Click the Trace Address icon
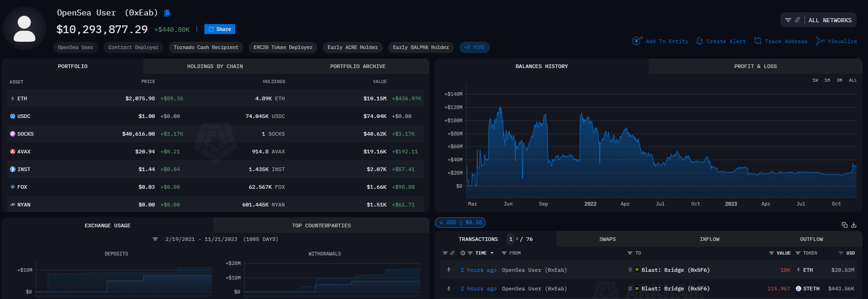 pyautogui.click(x=758, y=41)
